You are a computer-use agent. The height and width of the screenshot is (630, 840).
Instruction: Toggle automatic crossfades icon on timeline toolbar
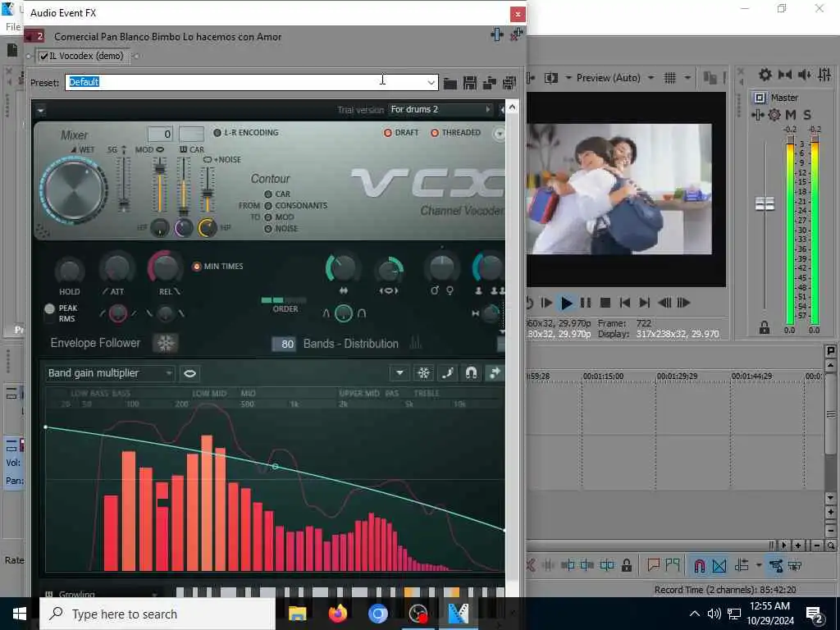pyautogui.click(x=719, y=565)
